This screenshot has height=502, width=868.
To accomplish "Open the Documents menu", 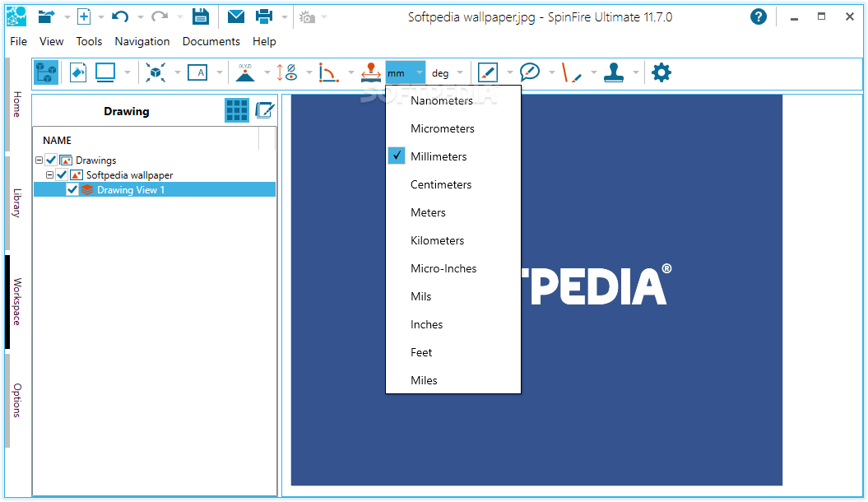I will tap(211, 41).
